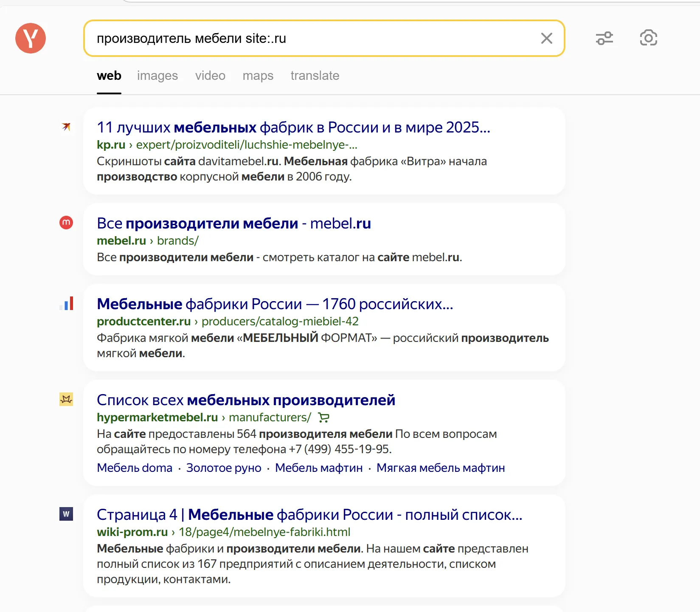Open the 'Мебель doma' sitelink

pos(135,468)
